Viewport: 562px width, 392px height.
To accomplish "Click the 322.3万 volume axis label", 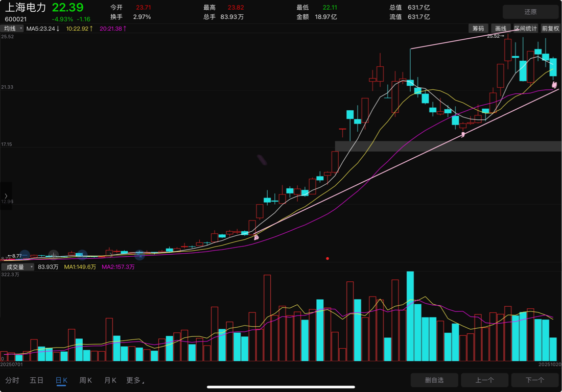I will 10,274.
